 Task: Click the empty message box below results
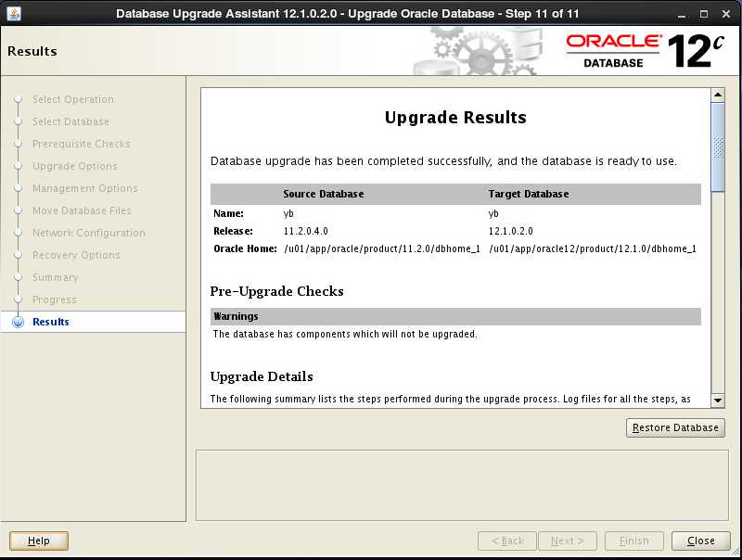[x=462, y=485]
